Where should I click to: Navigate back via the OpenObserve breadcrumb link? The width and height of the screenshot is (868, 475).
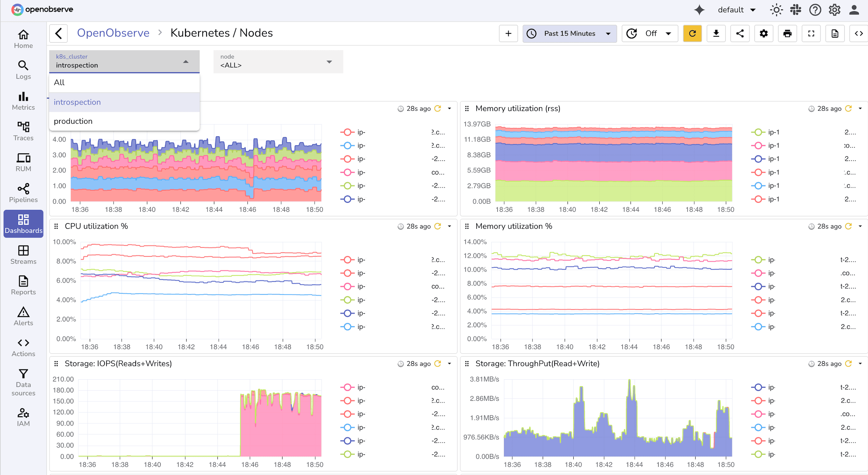point(113,33)
